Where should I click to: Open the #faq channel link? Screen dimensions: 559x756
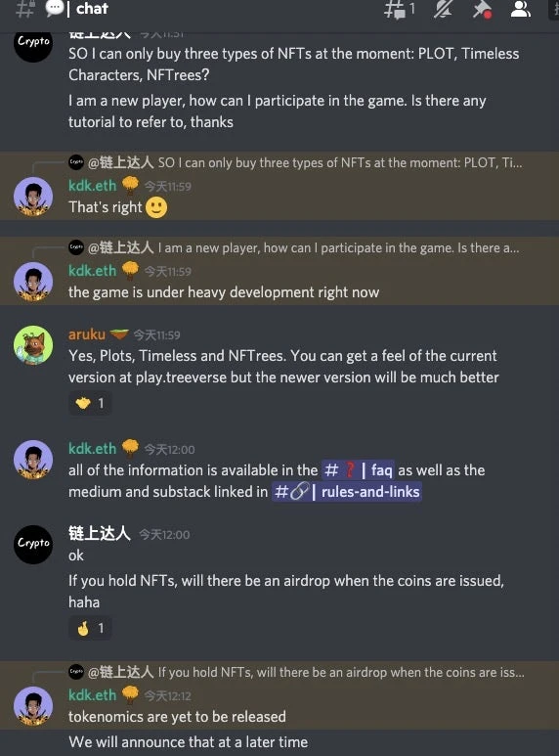[x=358, y=469]
